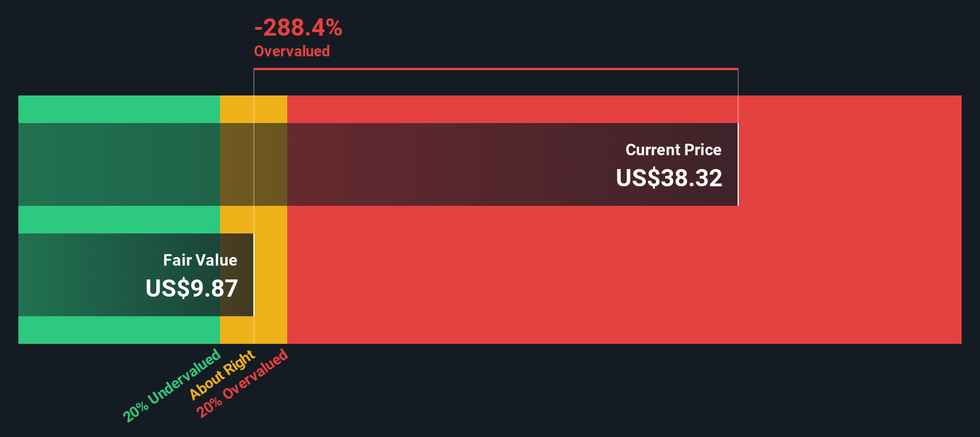980x437 pixels.
Task: Click the dark Current Price bar
Action: [x=378, y=164]
